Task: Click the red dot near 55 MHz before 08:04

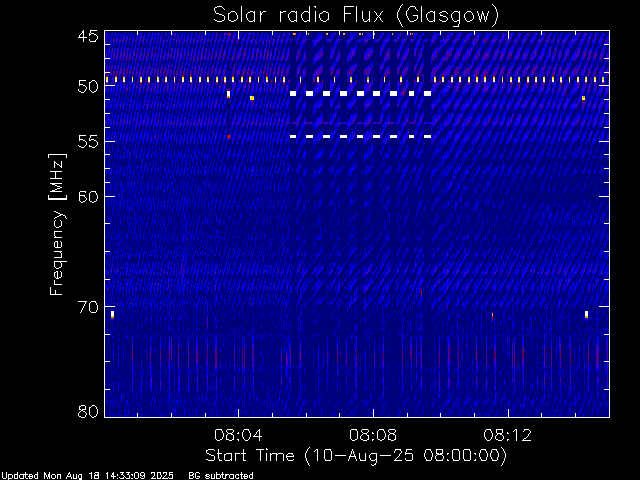Action: [x=229, y=137]
